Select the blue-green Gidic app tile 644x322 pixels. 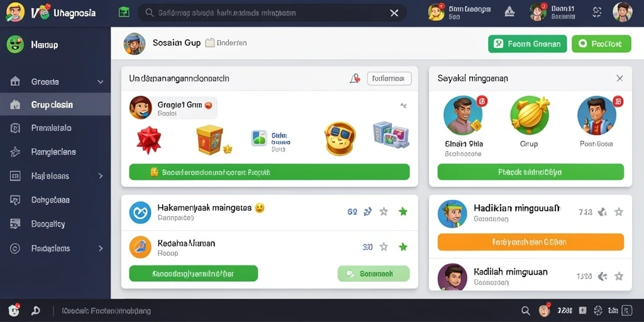259,138
